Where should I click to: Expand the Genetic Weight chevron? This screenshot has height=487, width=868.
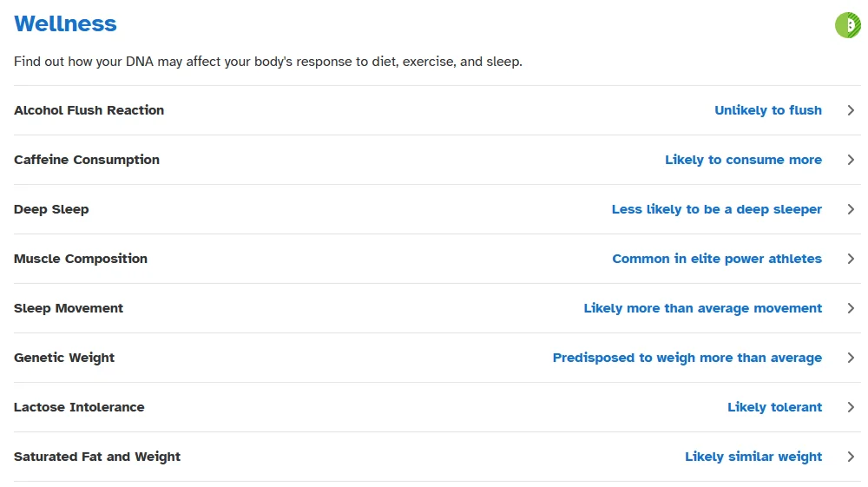[x=851, y=358]
